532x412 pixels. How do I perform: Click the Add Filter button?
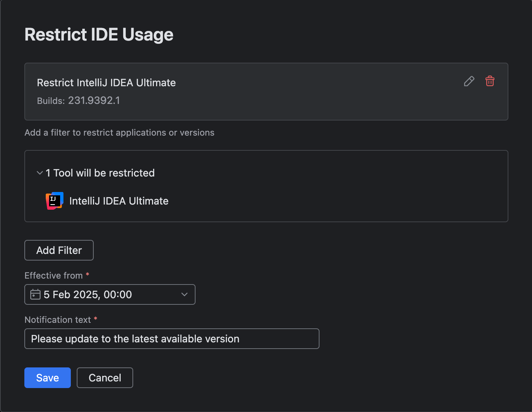pyautogui.click(x=59, y=250)
